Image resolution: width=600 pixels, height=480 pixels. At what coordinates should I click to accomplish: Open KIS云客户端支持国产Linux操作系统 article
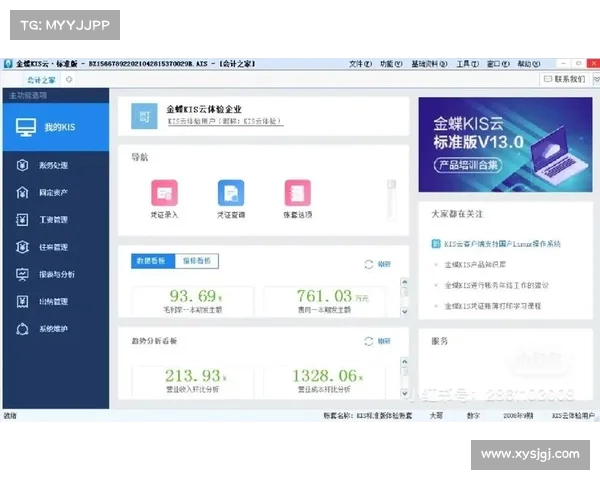click(502, 244)
